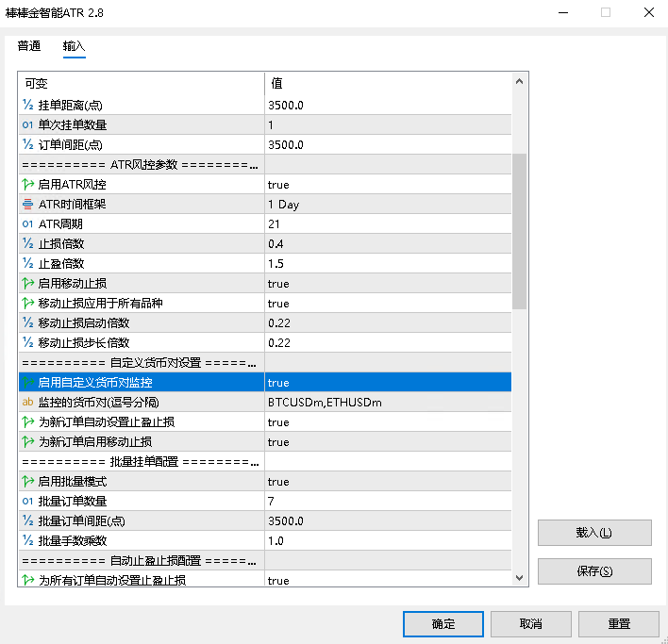Edit the 批量订单间距(点) value 3500.0
Image resolution: width=668 pixels, height=644 pixels.
pos(388,520)
